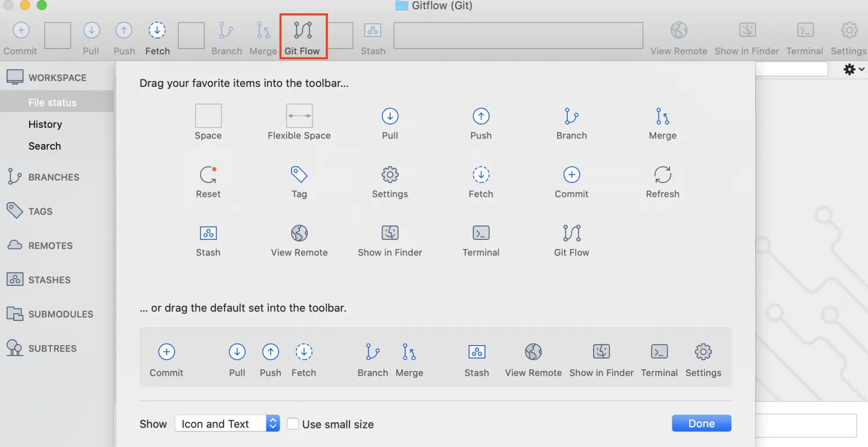This screenshot has width=868, height=447.
Task: Click Fetch in the default toolbar set
Action: (x=304, y=360)
